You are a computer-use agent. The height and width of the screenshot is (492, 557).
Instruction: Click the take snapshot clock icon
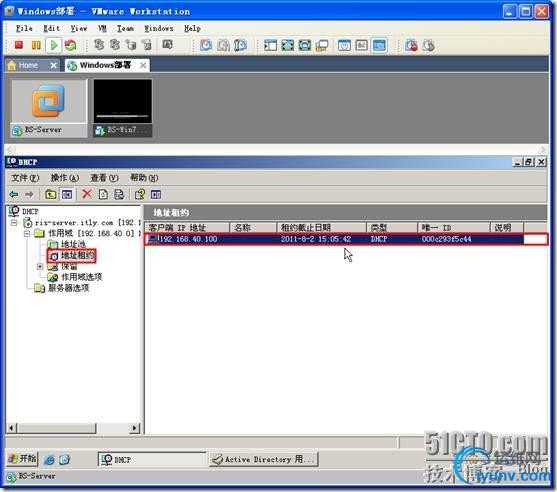click(x=206, y=45)
